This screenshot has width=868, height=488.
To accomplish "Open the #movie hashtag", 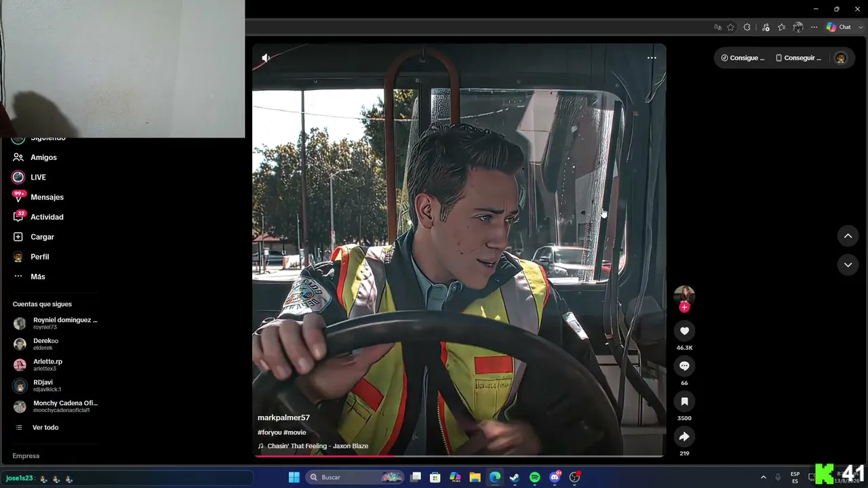I will click(x=295, y=432).
